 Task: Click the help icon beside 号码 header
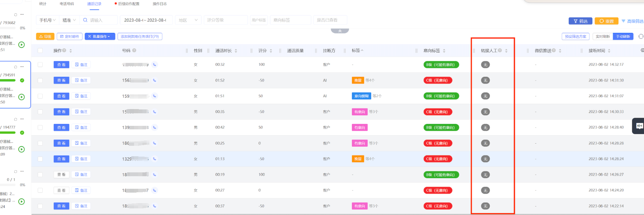click(x=134, y=51)
